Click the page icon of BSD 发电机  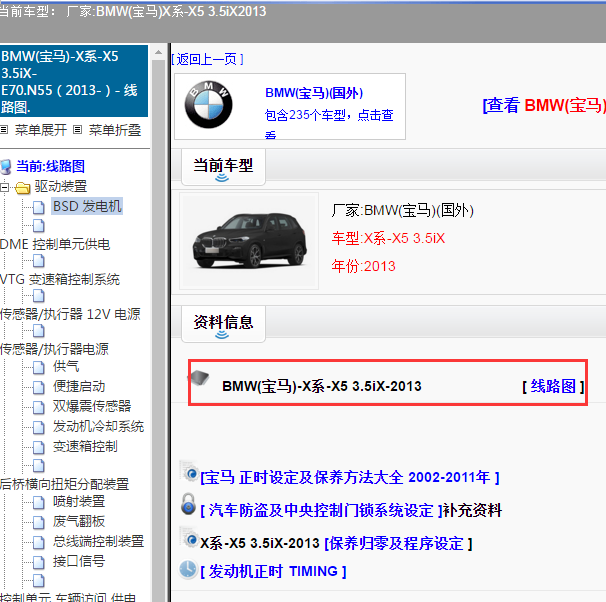pyautogui.click(x=38, y=207)
